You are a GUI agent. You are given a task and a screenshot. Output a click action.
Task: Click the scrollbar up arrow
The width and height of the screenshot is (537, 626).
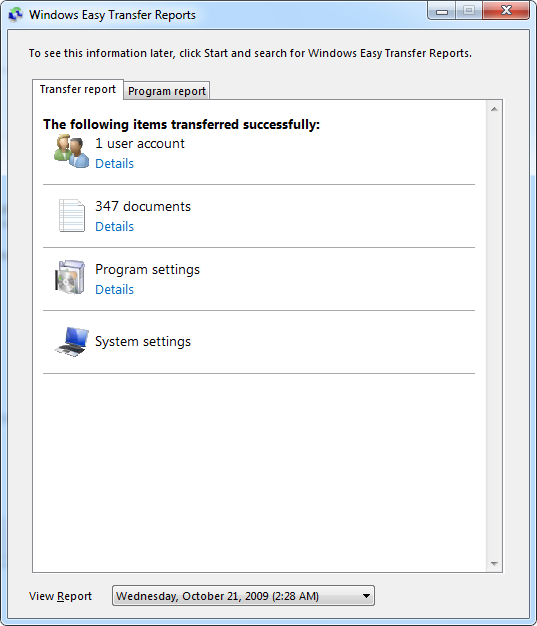[x=494, y=109]
